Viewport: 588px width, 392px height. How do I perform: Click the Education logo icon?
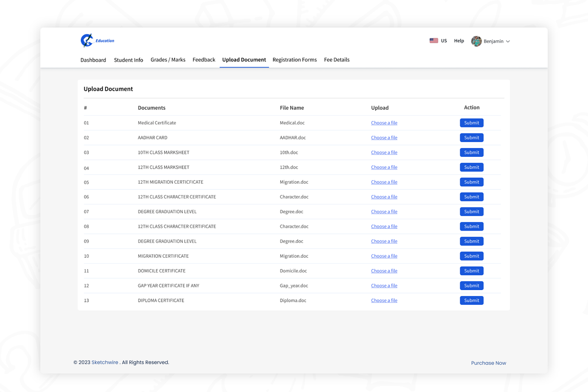tap(87, 41)
